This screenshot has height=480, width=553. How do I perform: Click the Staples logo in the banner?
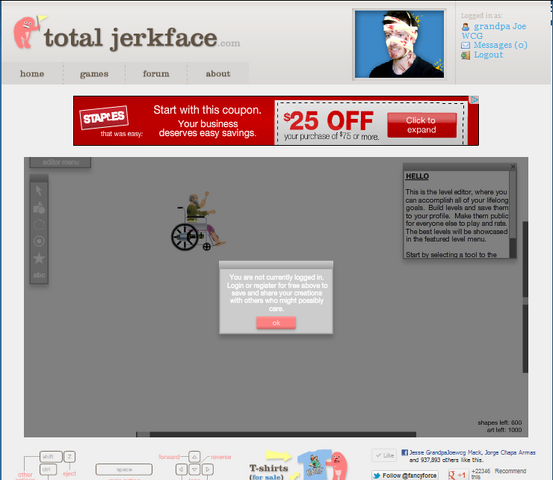[x=104, y=117]
